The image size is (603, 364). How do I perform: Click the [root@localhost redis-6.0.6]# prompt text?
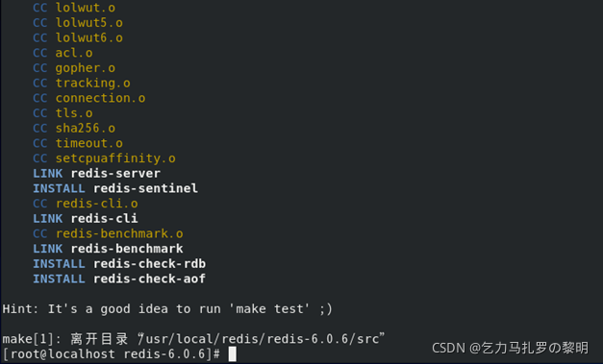point(112,354)
